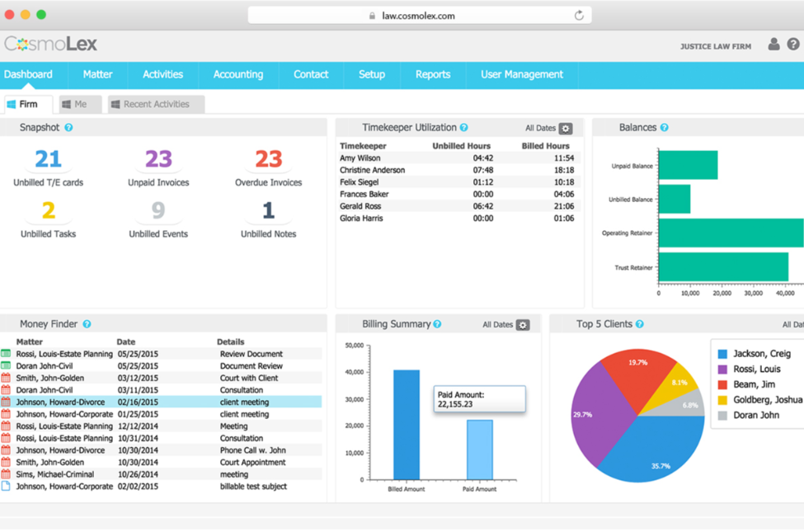This screenshot has width=804, height=532.
Task: Click the Balances help icon
Action: [665, 127]
